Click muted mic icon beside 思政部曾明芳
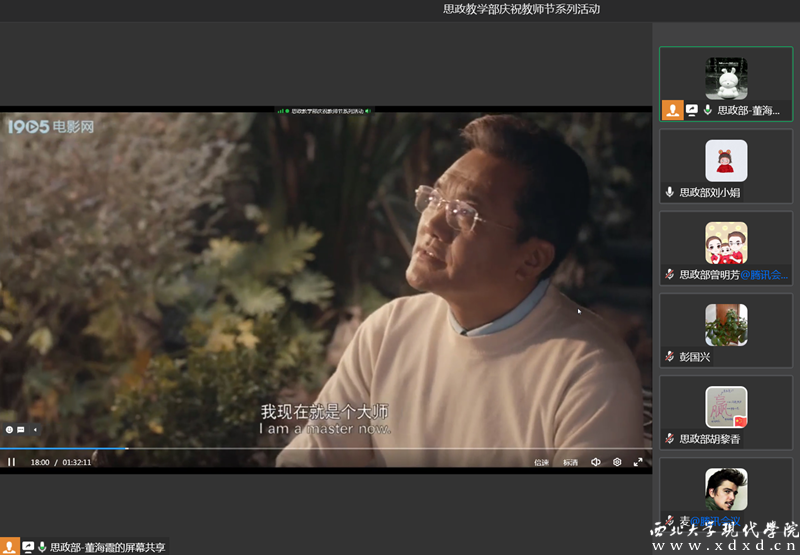 [x=670, y=274]
